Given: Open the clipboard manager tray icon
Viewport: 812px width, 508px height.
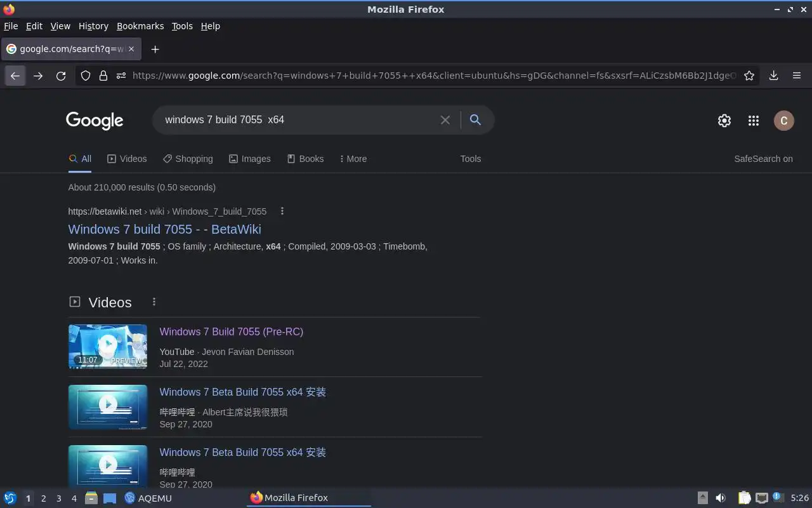Looking at the screenshot, I should coord(744,498).
